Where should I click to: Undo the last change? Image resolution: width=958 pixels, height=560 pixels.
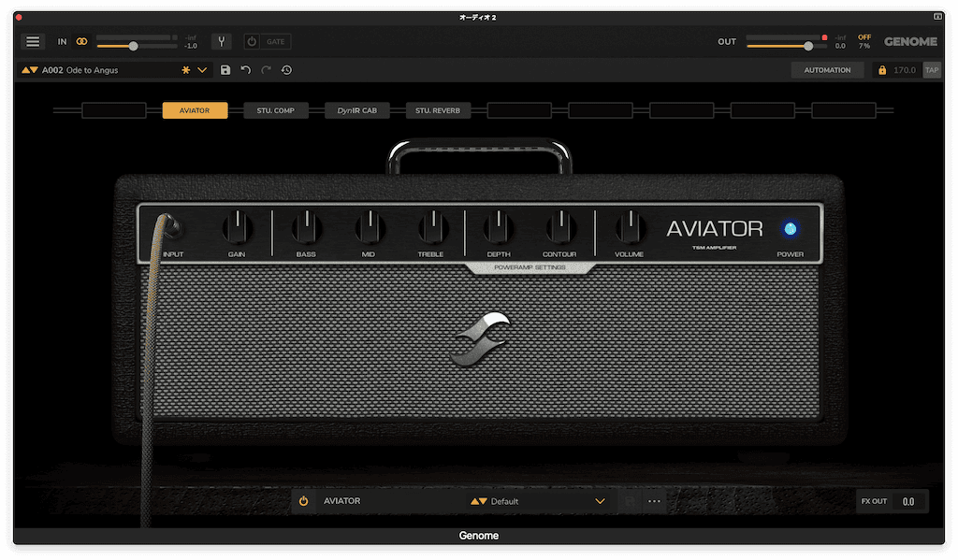coord(246,70)
